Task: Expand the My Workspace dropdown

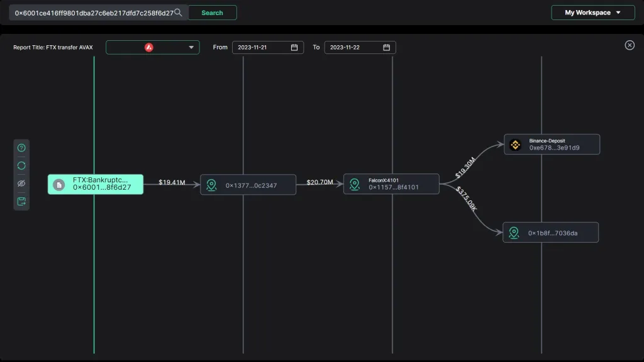Action: point(592,12)
